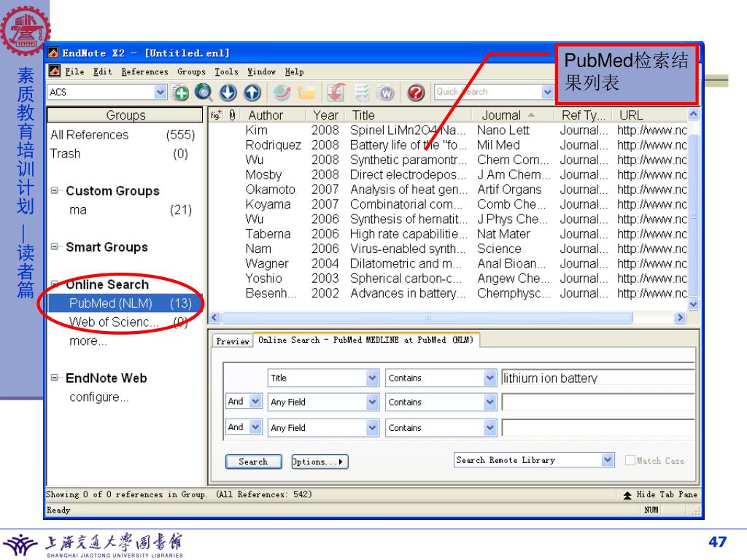Open the ACS output style dropdown
Image resolution: width=747 pixels, height=560 pixels.
(160, 92)
